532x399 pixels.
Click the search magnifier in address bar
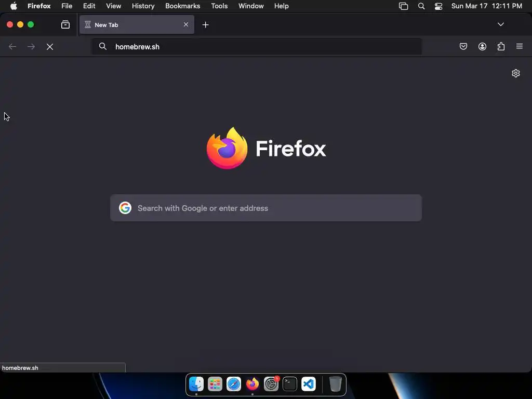[x=103, y=46]
